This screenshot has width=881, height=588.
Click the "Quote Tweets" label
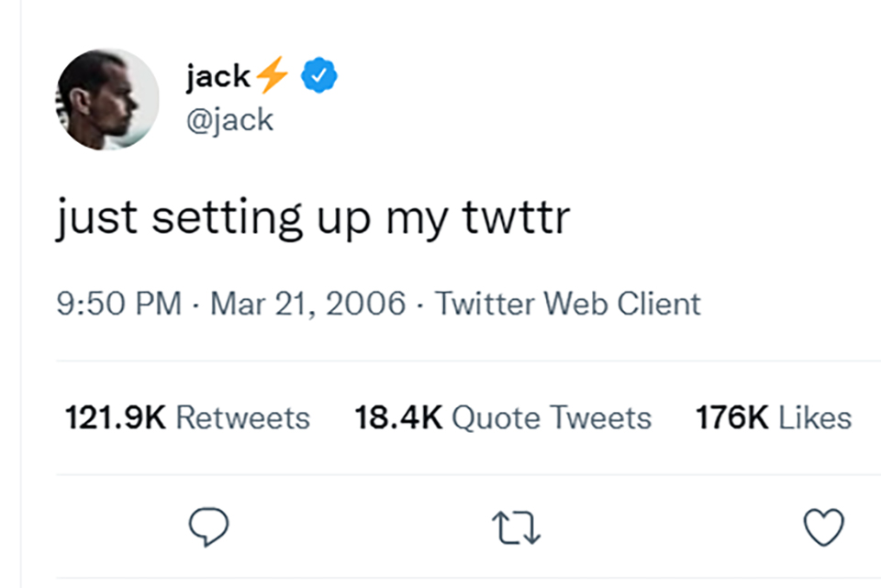[x=552, y=418]
